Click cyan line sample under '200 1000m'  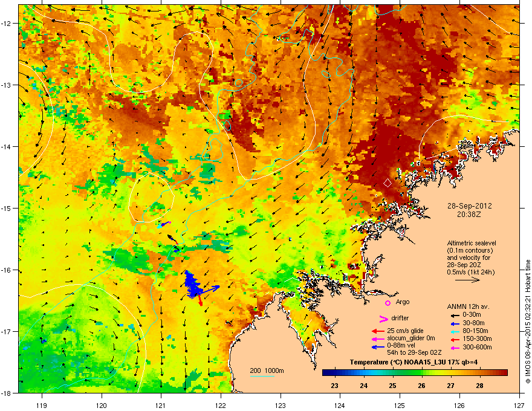click(x=262, y=377)
